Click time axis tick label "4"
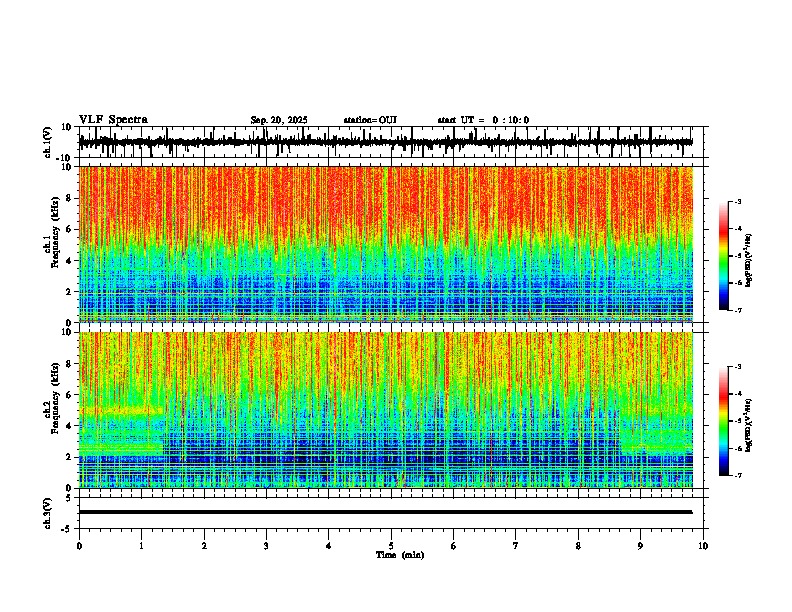The width and height of the screenshot is (792, 612). coord(329,546)
